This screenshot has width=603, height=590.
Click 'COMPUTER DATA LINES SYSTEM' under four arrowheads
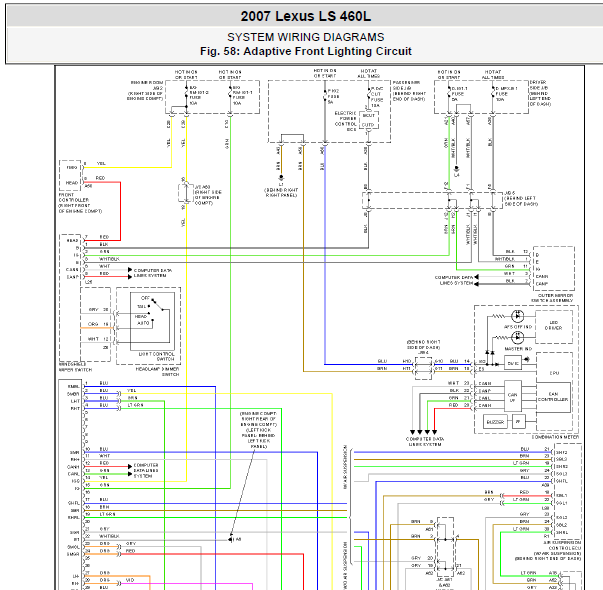tap(425, 442)
